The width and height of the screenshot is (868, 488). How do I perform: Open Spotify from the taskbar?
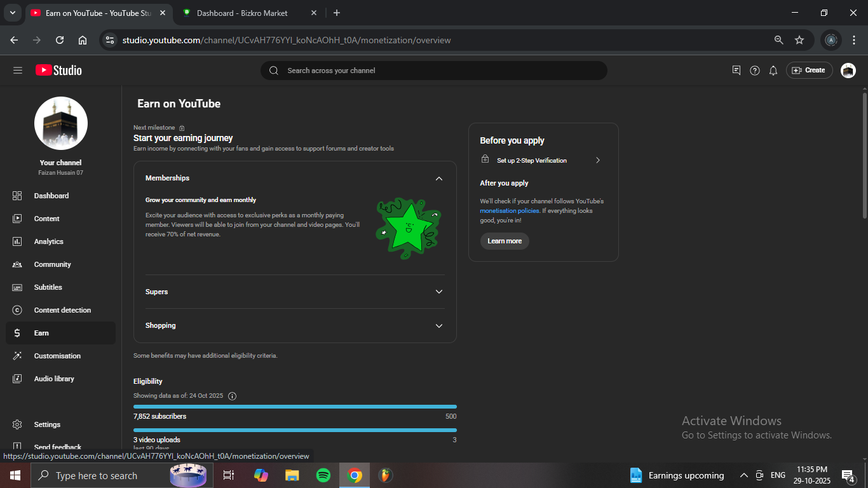click(x=323, y=475)
